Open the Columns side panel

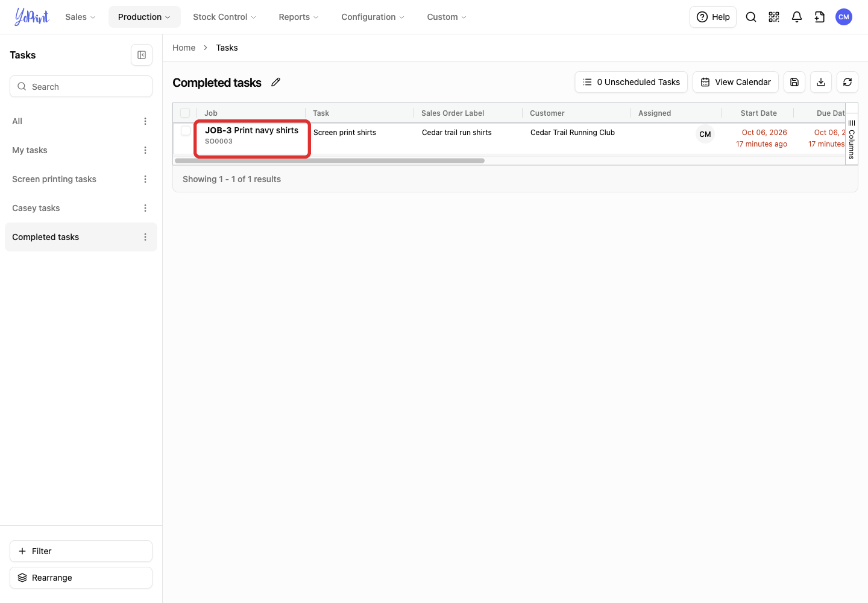click(852, 139)
